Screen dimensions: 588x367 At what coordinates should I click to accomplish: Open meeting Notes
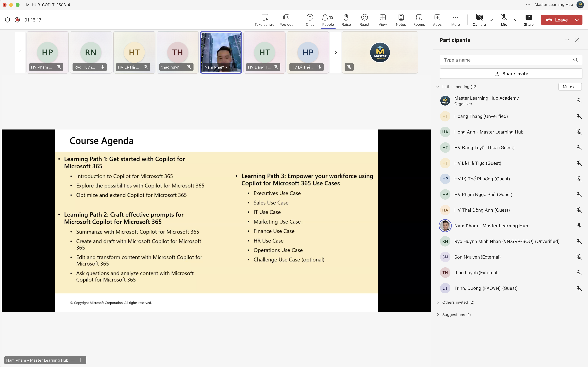401,20
